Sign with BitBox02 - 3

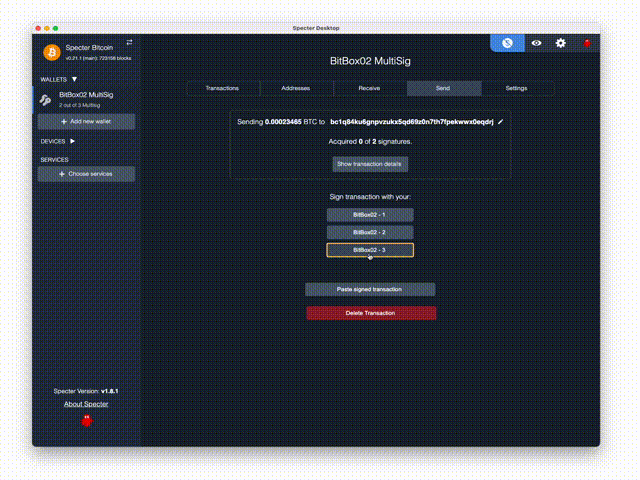point(370,250)
